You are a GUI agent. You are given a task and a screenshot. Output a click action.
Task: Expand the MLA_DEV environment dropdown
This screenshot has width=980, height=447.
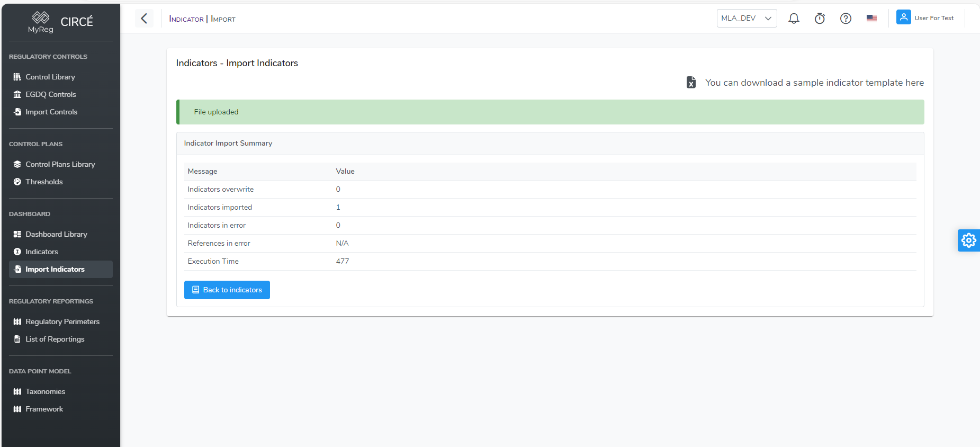747,19
